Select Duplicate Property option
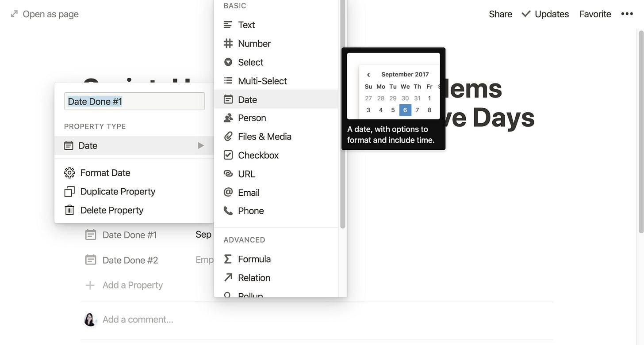 tap(134, 191)
